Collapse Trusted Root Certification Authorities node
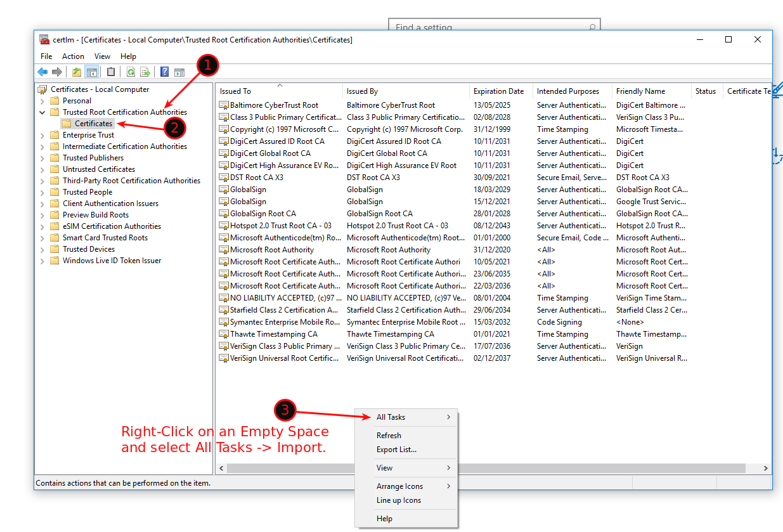 (42, 112)
